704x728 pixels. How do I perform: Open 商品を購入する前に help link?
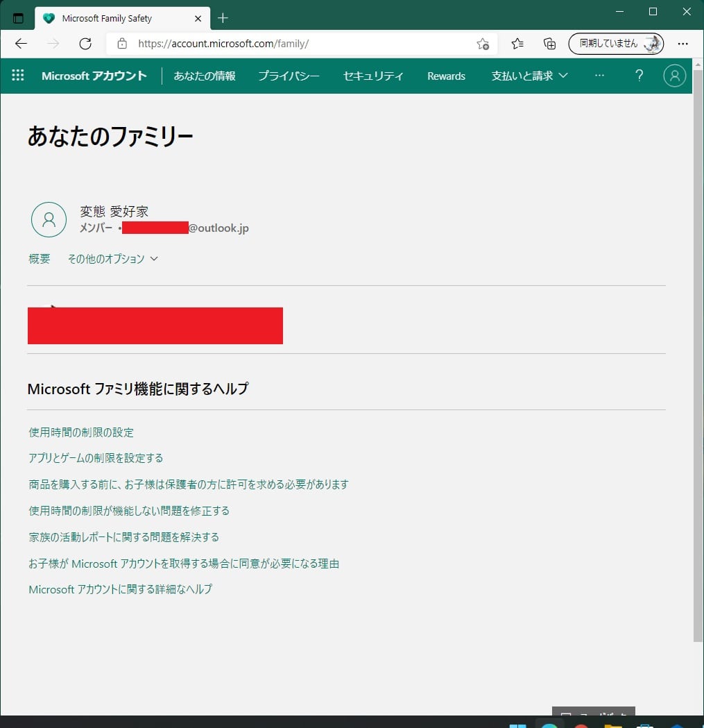coord(189,484)
